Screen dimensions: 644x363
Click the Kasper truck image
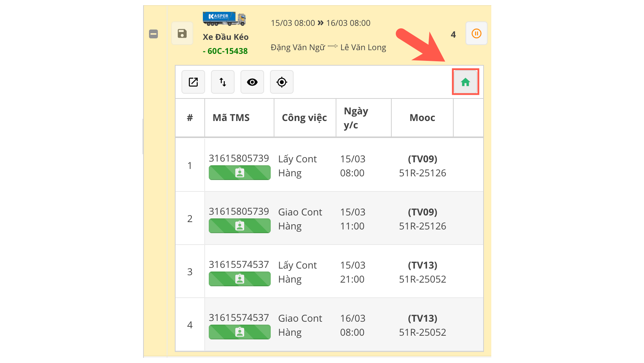click(x=224, y=19)
